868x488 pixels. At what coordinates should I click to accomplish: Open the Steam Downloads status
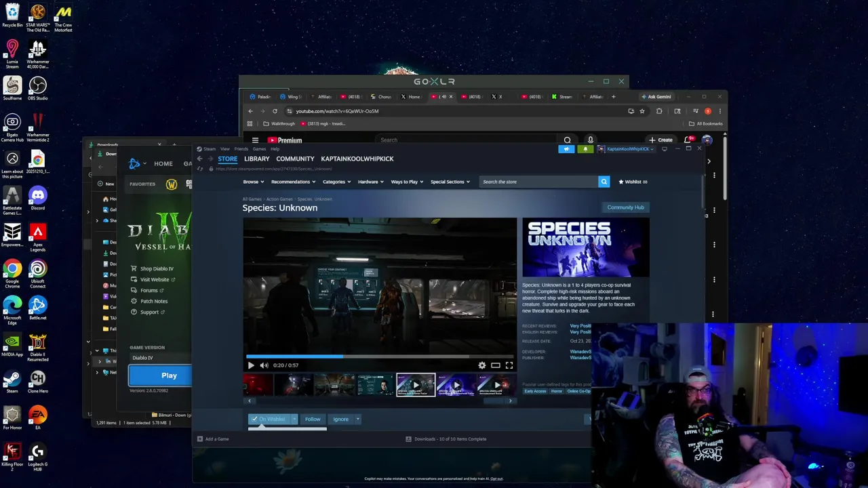pyautogui.click(x=446, y=439)
